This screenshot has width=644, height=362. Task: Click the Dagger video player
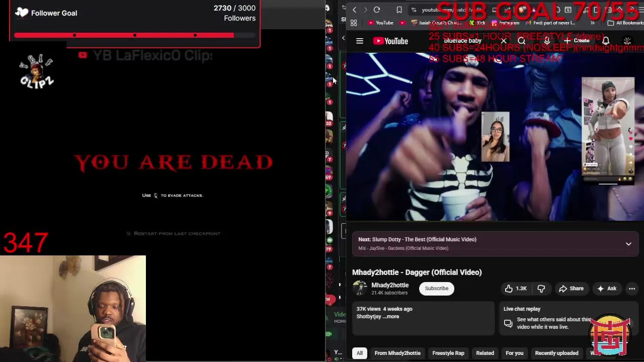point(495,137)
